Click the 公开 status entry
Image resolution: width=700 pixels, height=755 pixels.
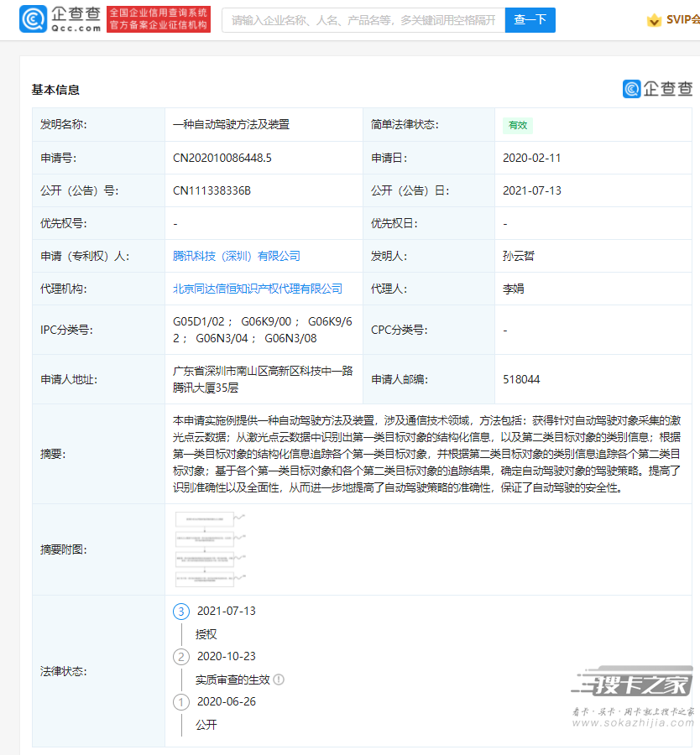(x=206, y=725)
